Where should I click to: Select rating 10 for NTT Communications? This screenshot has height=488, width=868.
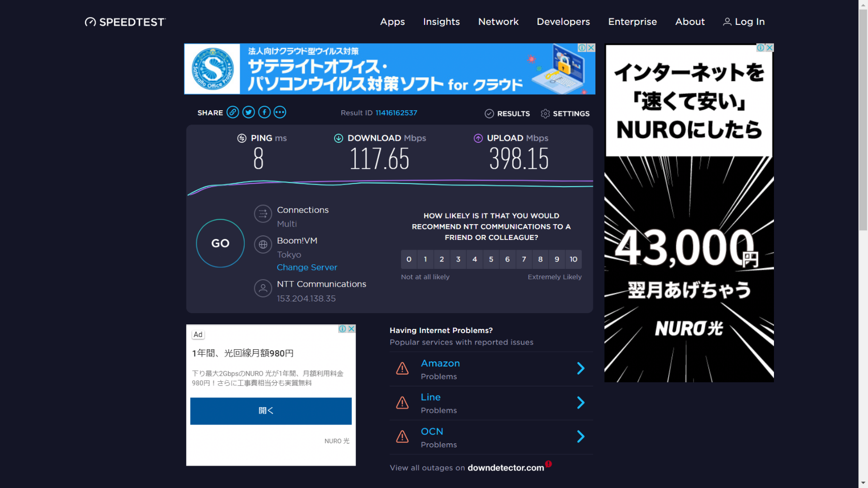(x=573, y=259)
